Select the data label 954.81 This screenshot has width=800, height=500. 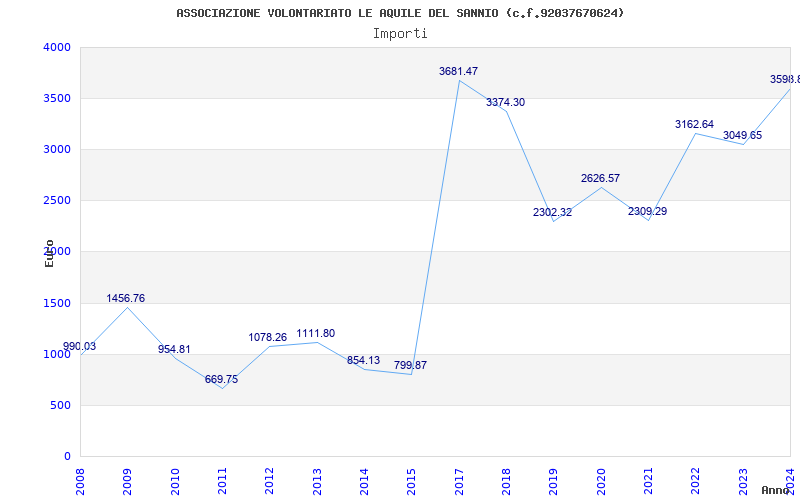click(174, 349)
